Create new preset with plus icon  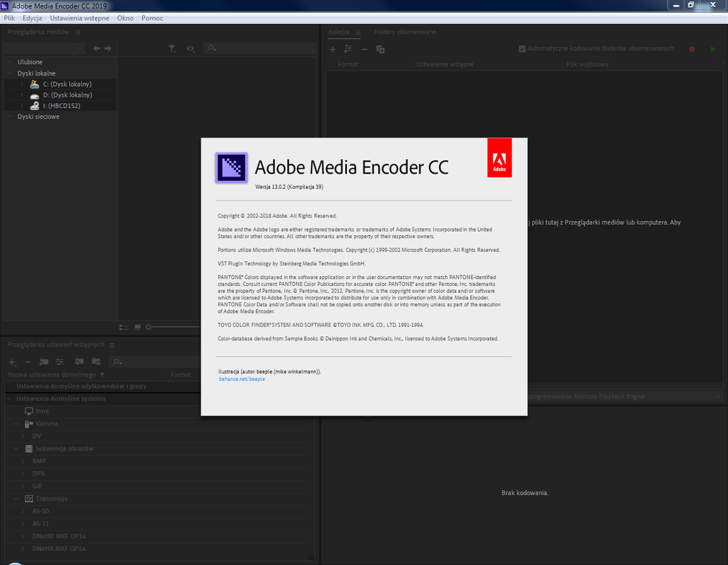coord(13,362)
